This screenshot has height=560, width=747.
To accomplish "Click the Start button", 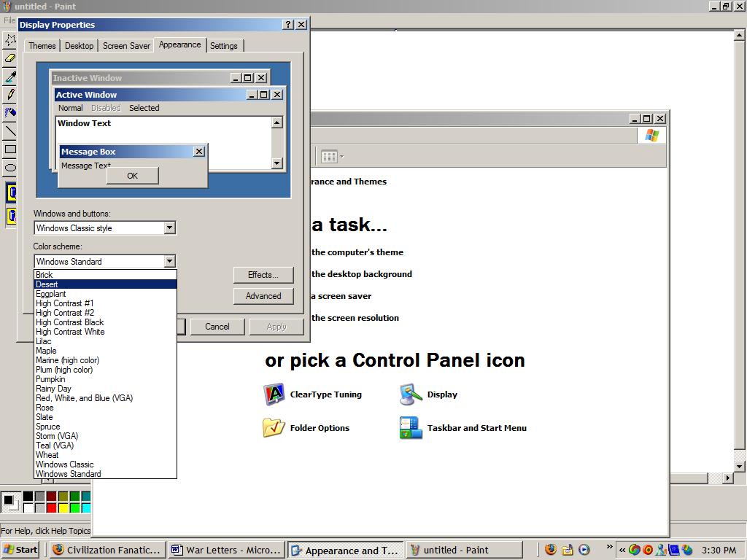I will tap(20, 550).
